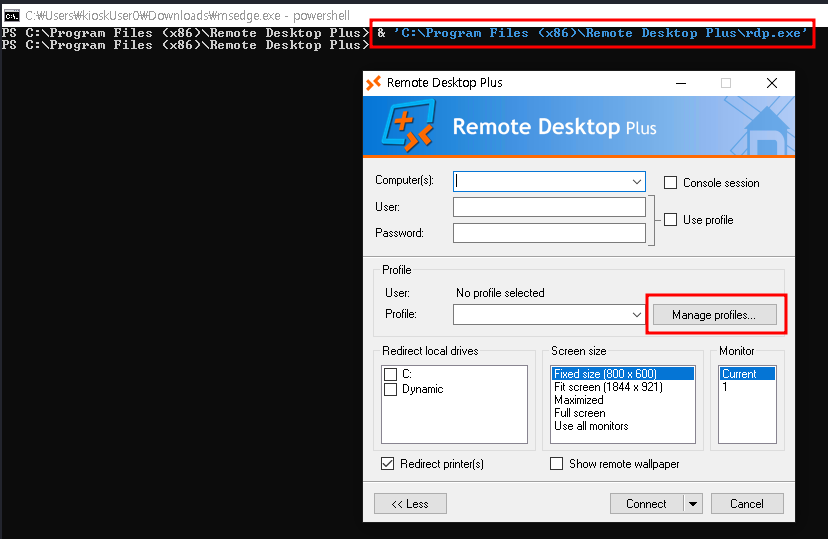Enable Show remote wallpaper
Image resolution: width=828 pixels, height=539 pixels.
pyautogui.click(x=556, y=464)
